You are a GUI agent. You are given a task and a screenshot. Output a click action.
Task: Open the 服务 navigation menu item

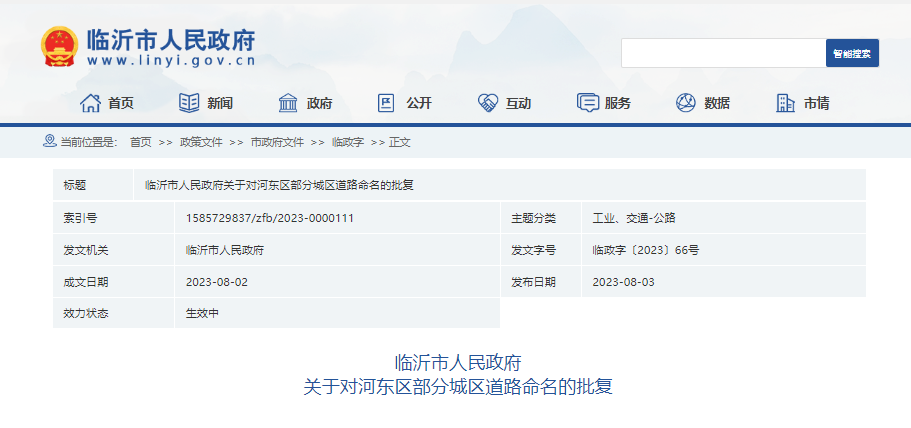click(618, 104)
